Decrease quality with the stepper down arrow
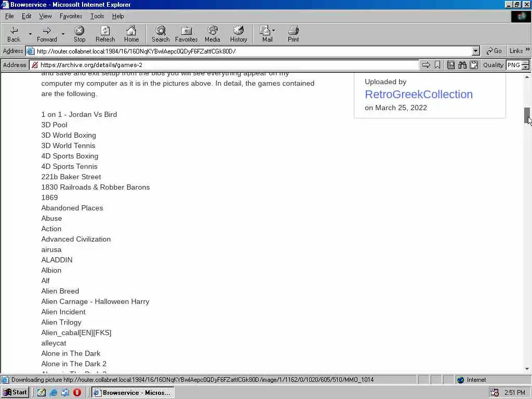The height and width of the screenshot is (399, 532). (x=526, y=67)
